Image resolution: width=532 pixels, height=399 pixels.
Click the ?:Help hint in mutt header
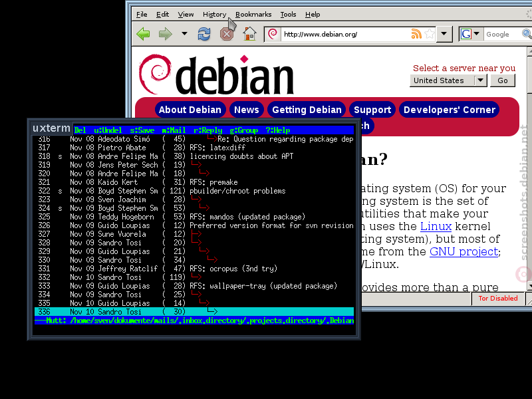pos(277,130)
